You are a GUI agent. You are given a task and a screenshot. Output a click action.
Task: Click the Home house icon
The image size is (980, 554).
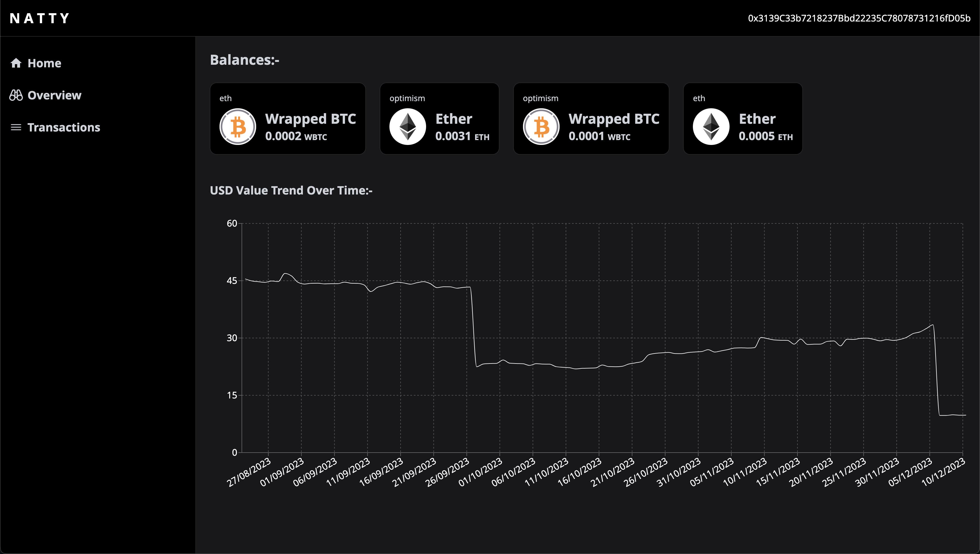[16, 63]
